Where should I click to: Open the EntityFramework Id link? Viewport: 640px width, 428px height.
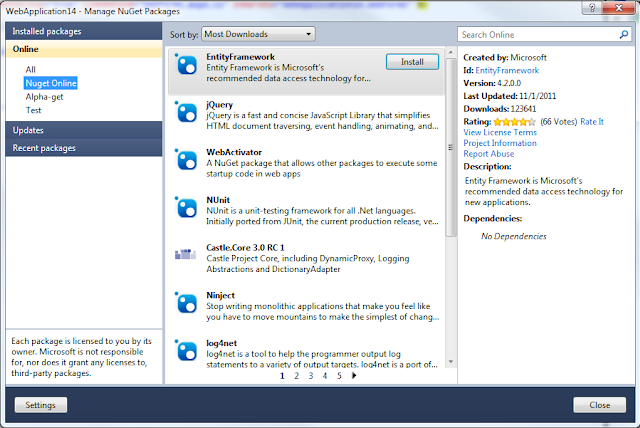tap(507, 71)
